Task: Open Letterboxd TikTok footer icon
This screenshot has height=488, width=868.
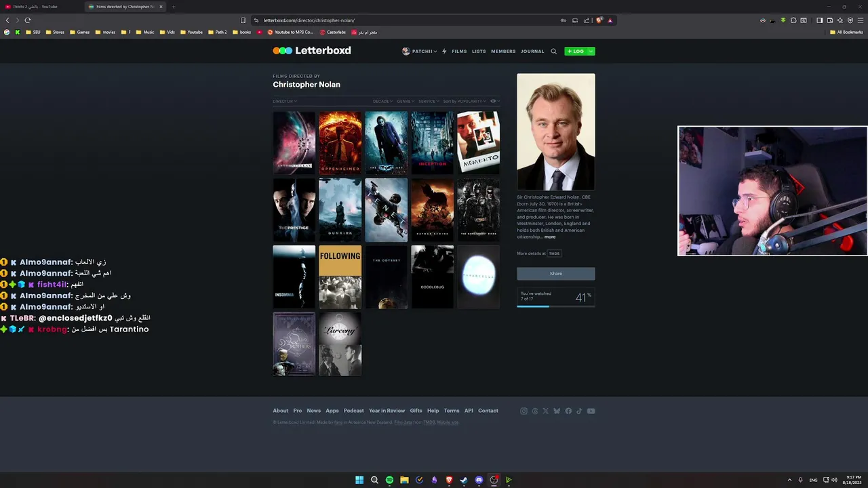Action: 579,411
